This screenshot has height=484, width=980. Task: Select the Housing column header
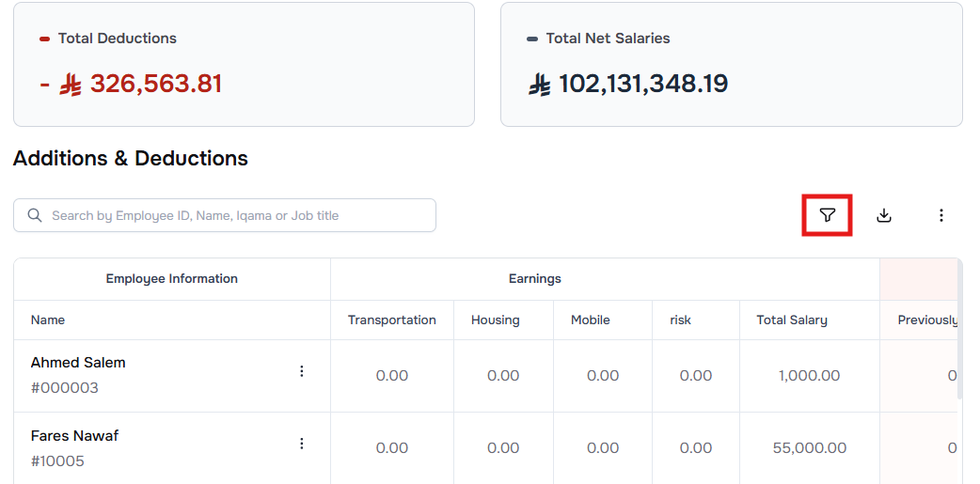point(495,320)
